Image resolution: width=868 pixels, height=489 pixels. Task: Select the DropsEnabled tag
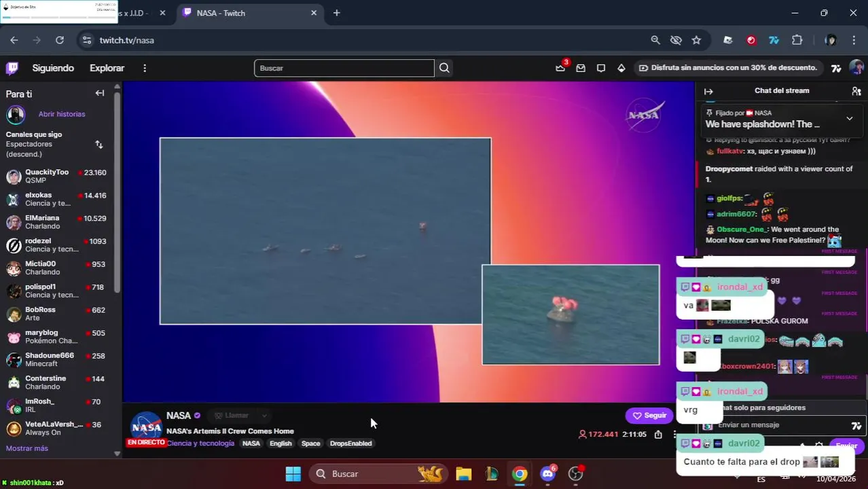[x=350, y=443]
